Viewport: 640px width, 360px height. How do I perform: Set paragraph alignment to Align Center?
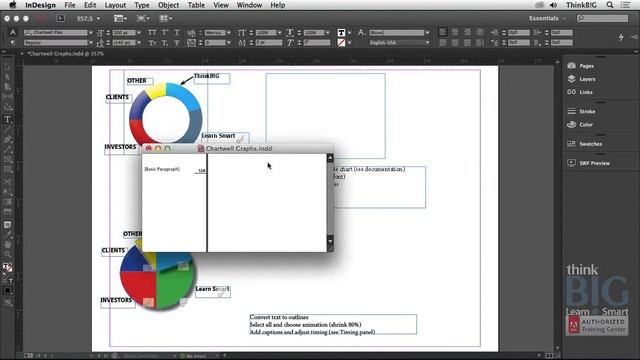click(x=455, y=32)
